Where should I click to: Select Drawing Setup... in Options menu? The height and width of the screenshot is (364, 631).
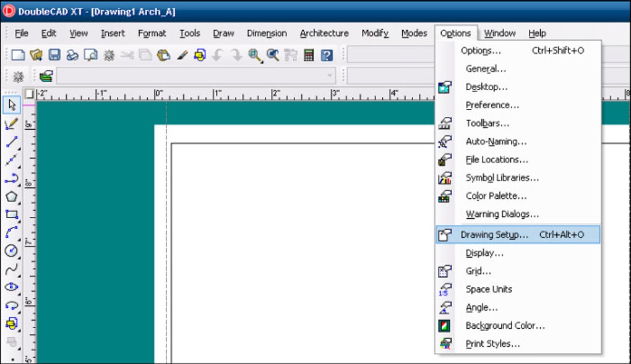coord(518,234)
